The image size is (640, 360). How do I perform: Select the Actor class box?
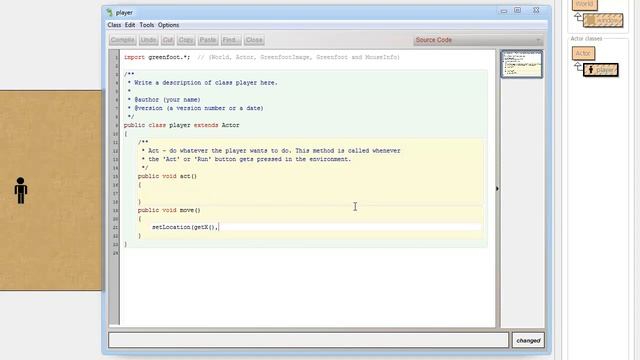583,53
